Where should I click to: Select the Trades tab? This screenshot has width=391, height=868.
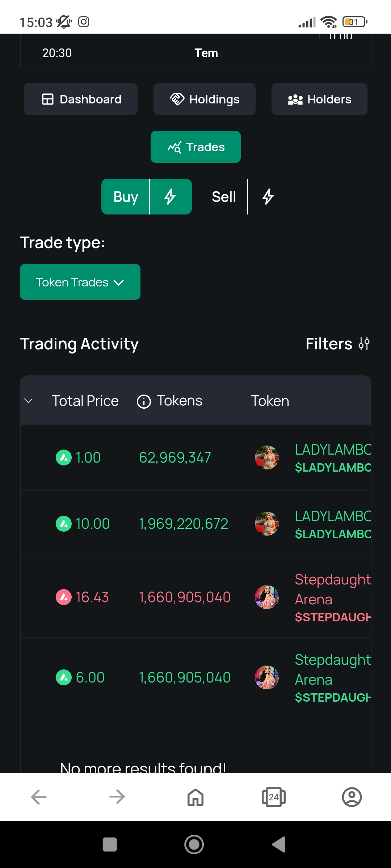coord(195,147)
